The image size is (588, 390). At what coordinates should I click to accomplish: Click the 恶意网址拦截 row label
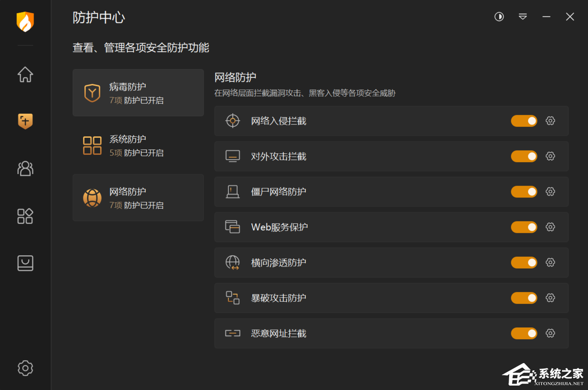pos(279,333)
